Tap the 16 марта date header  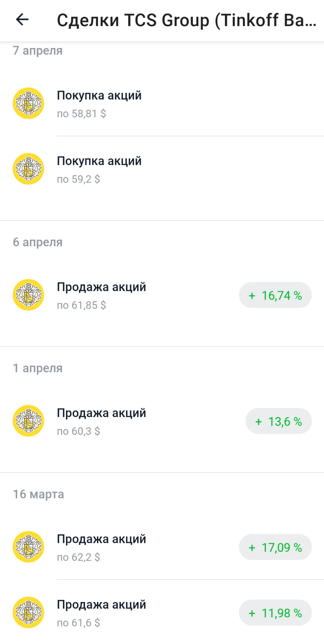click(x=38, y=494)
